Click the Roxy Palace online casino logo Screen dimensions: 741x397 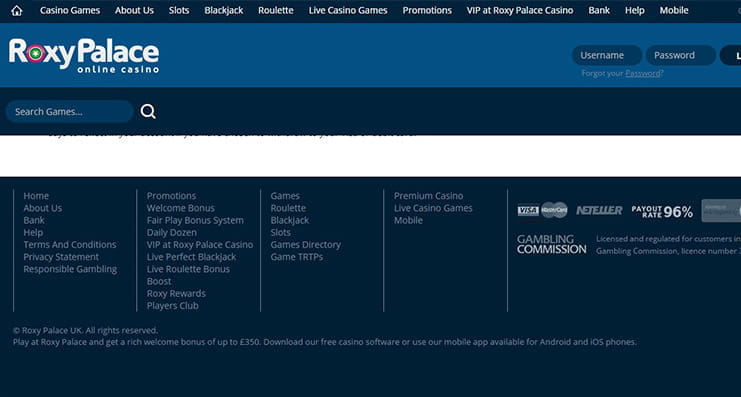[84, 56]
